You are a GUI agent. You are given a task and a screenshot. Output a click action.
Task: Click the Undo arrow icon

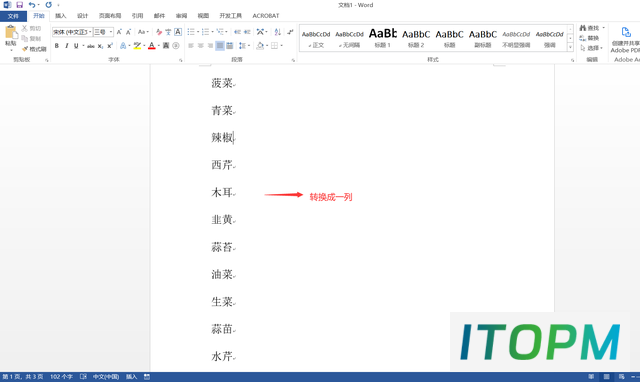(x=32, y=5)
